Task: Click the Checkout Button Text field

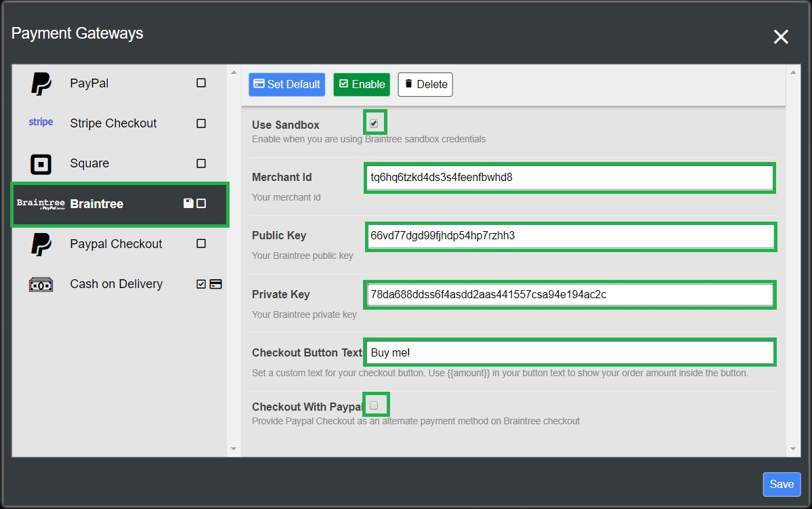Action: 570,353
